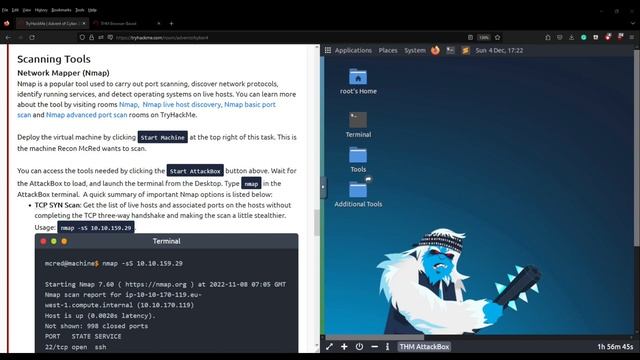The height and width of the screenshot is (360, 640).
Task: Launch terminal from the AttackBox top panel
Action: [x=450, y=50]
